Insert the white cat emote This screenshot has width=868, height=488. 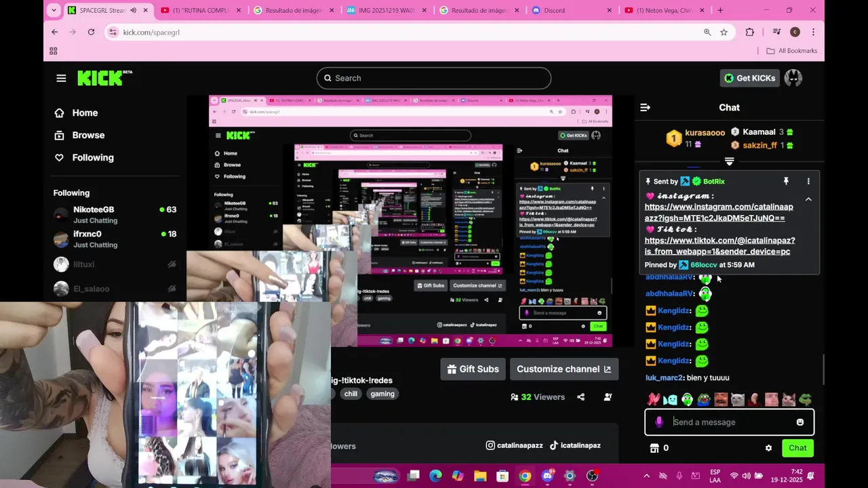click(789, 400)
